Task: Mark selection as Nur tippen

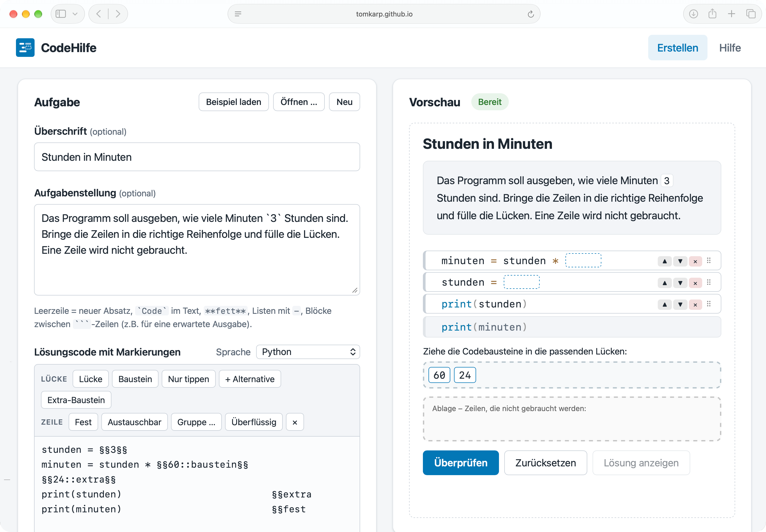Action: (x=189, y=379)
